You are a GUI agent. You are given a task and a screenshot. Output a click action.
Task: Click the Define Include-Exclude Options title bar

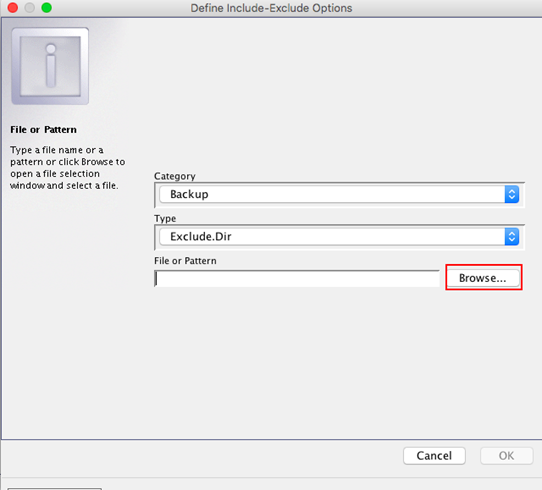[271, 8]
